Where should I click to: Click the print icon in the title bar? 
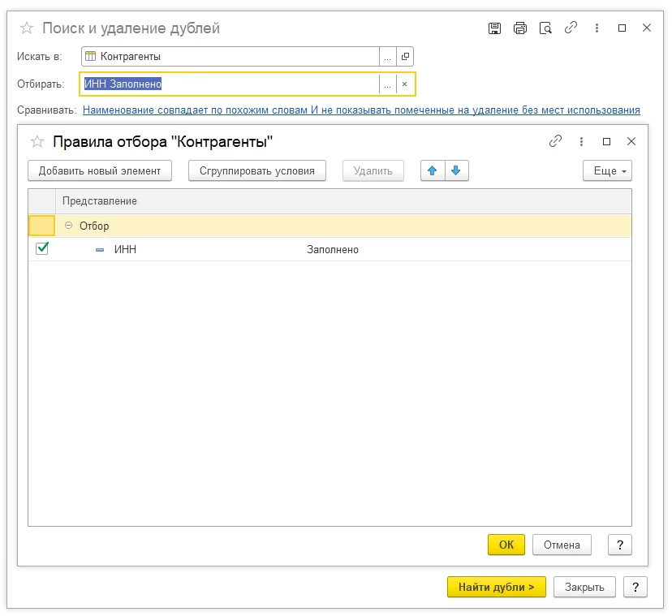point(520,28)
